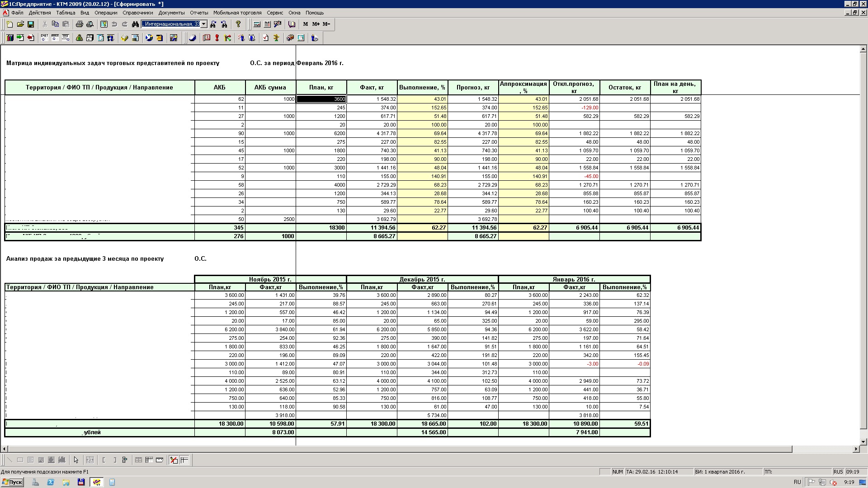The height and width of the screenshot is (488, 868).
Task: Click vertical scrollbar down arrow
Action: coord(863,442)
